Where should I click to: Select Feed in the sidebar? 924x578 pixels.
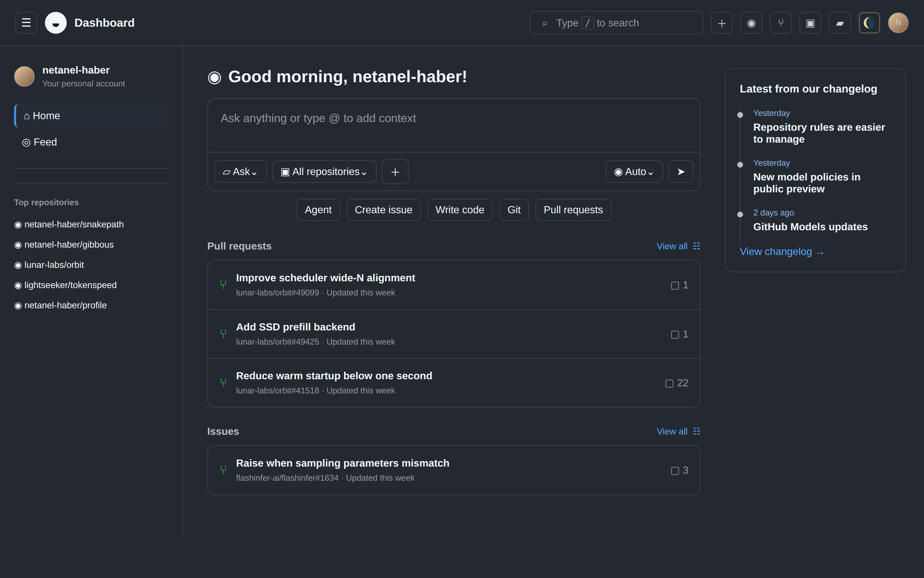(x=91, y=142)
